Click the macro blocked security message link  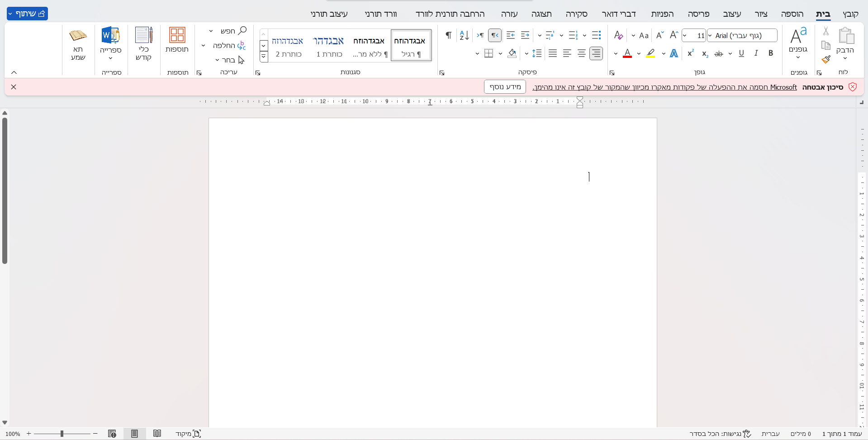[x=664, y=87]
